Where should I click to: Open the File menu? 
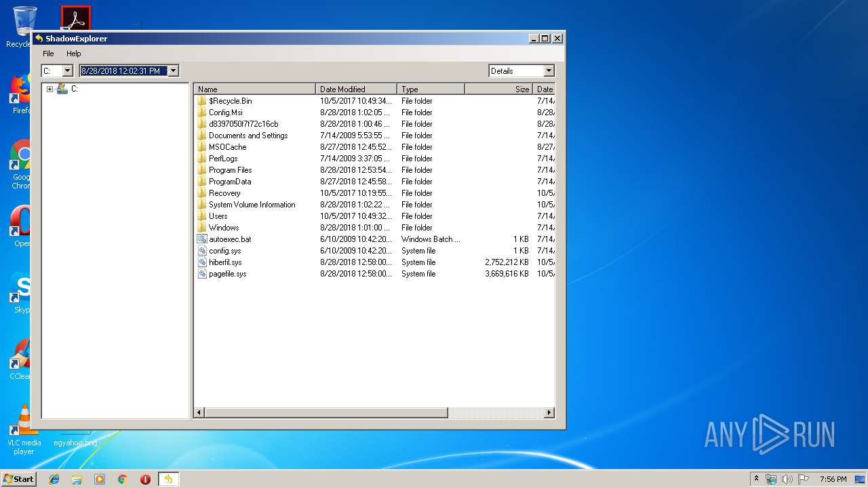point(48,54)
